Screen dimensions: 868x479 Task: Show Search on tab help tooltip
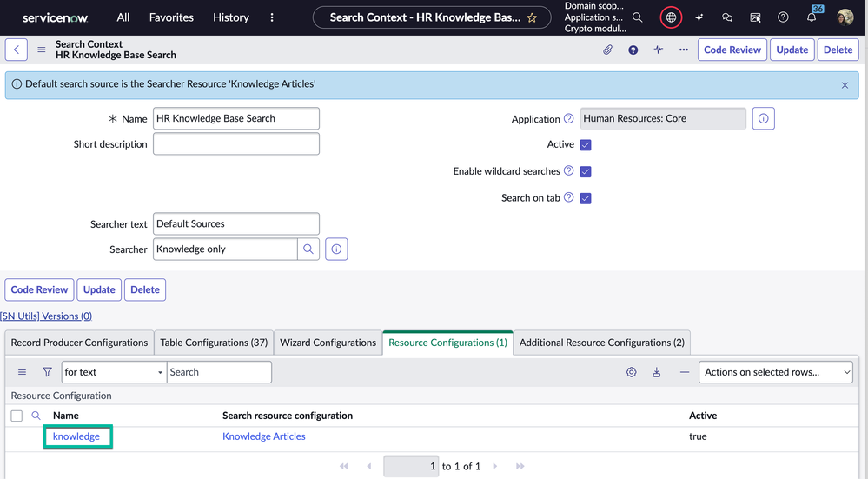568,197
